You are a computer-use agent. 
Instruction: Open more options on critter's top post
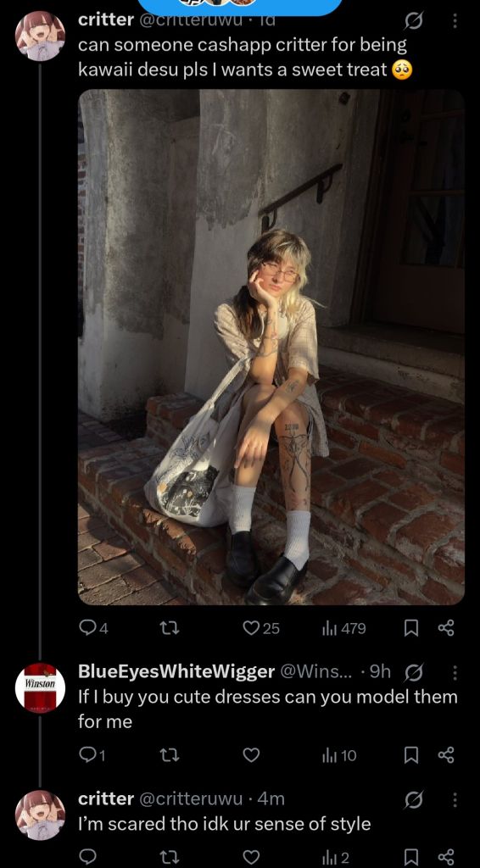(455, 21)
